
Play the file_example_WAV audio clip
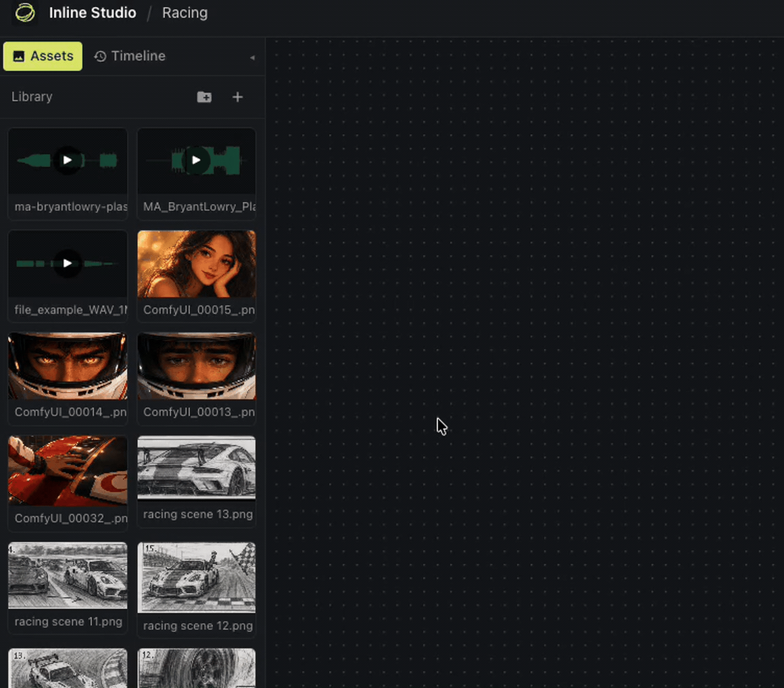67,263
